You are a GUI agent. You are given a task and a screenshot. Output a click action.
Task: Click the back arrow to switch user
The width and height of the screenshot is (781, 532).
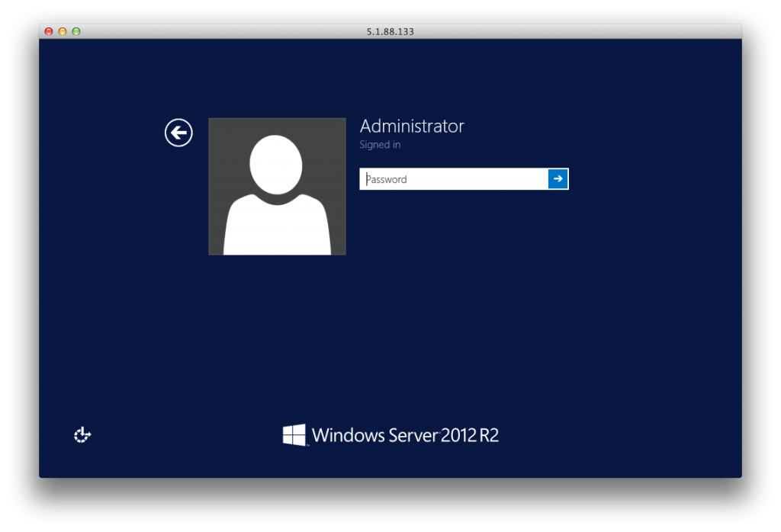(178, 133)
